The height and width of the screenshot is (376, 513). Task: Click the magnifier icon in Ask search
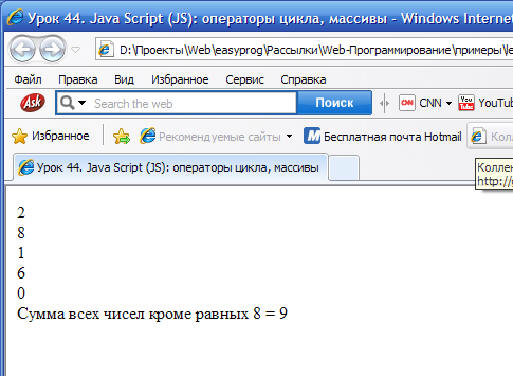(x=67, y=103)
